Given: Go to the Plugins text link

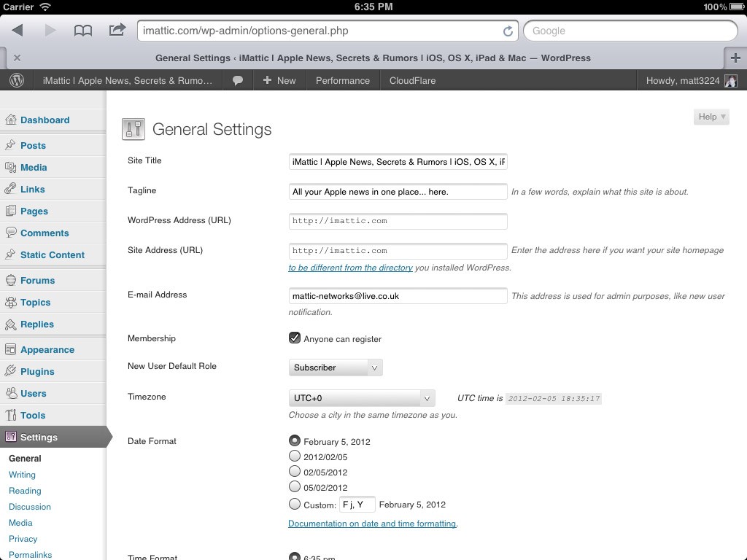Looking at the screenshot, I should pos(37,371).
